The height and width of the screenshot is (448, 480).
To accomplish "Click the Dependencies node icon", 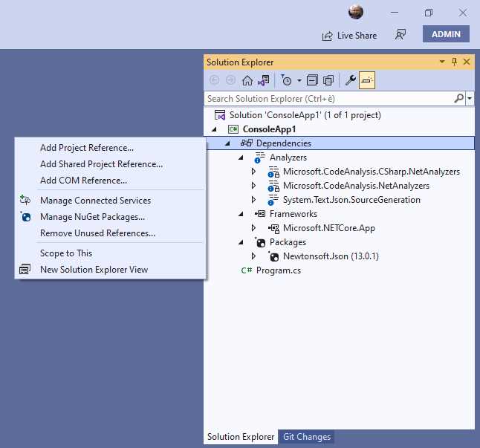I will pyautogui.click(x=247, y=143).
